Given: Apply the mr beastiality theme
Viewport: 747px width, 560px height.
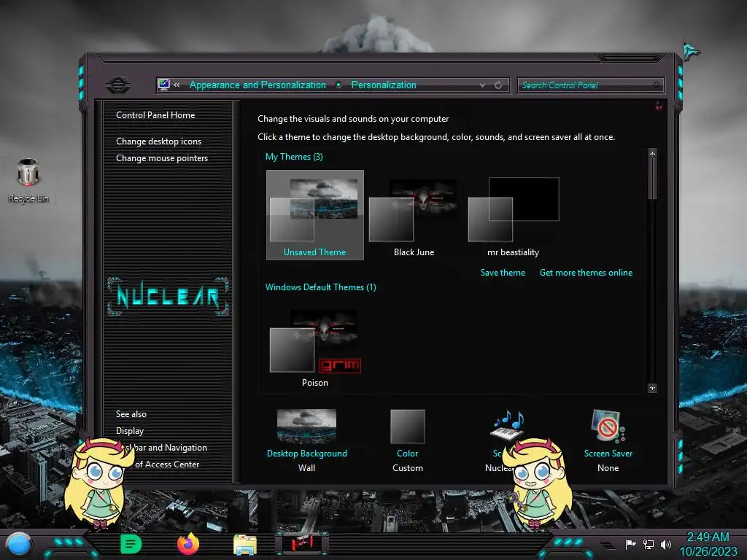Looking at the screenshot, I should coord(513,215).
